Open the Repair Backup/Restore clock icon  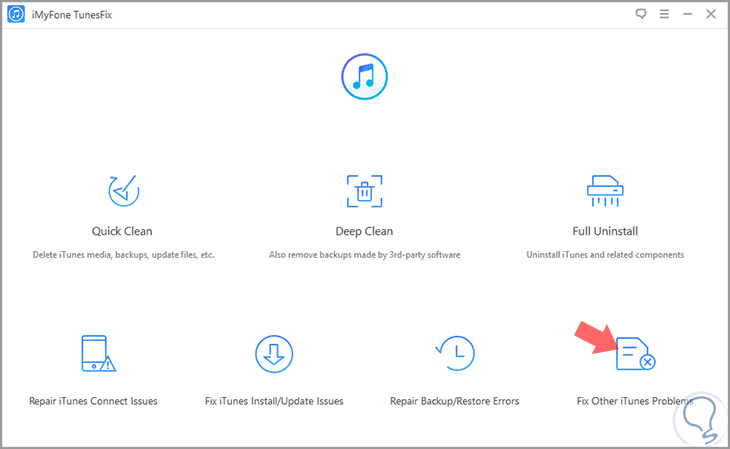click(x=455, y=353)
